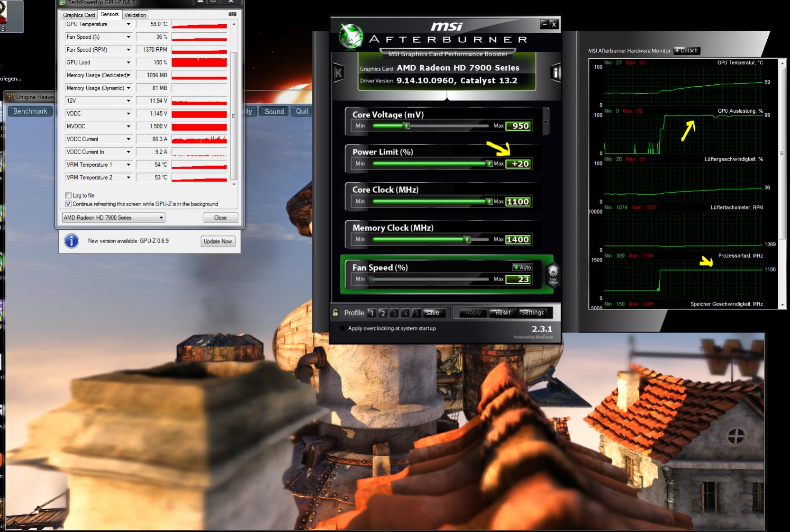Screen dimensions: 790x532
Task: Click the Fan Speed 23 value field
Action: (x=518, y=280)
